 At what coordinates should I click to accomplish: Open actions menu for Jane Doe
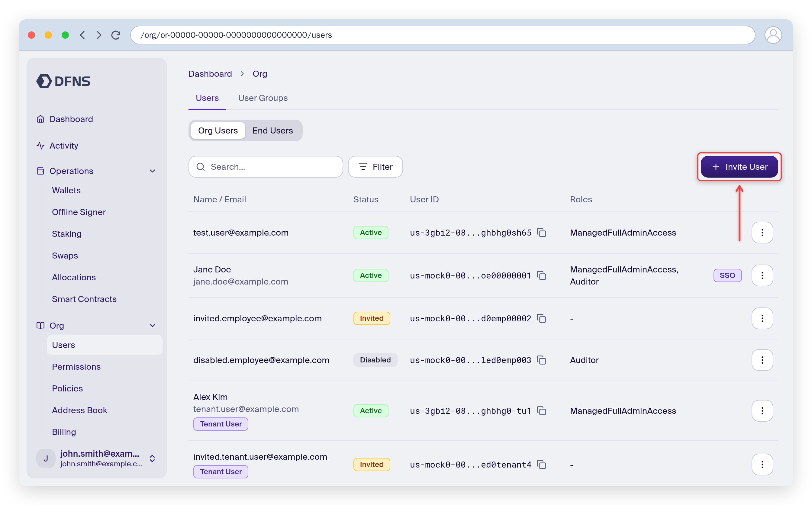(762, 275)
